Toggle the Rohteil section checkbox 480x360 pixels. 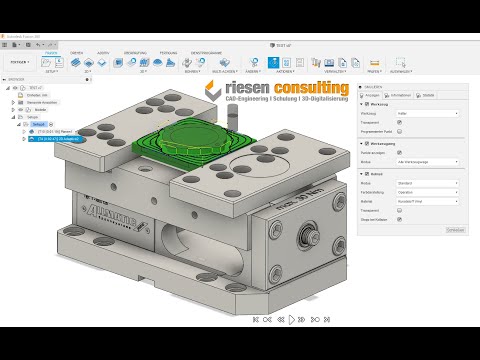[x=367, y=174]
